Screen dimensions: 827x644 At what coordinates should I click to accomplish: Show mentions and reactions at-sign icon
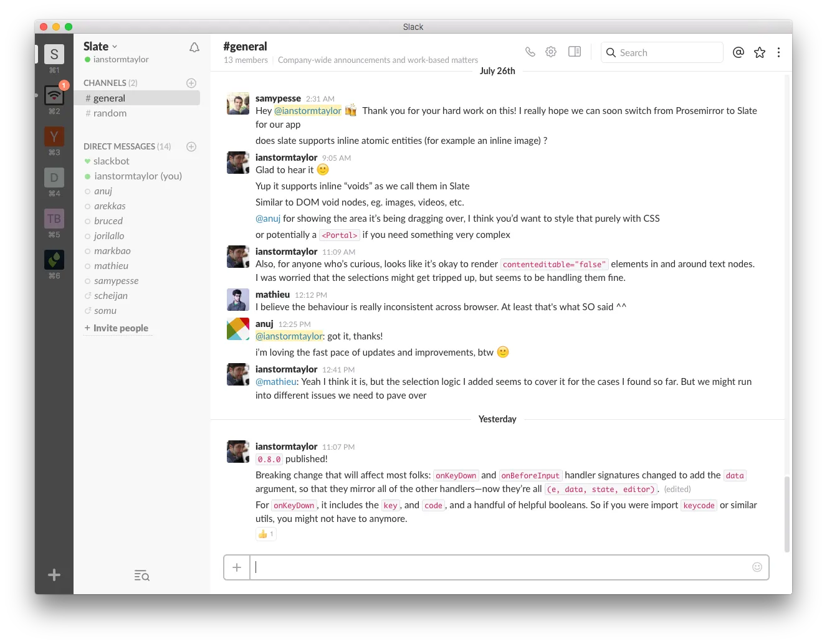[x=739, y=52]
